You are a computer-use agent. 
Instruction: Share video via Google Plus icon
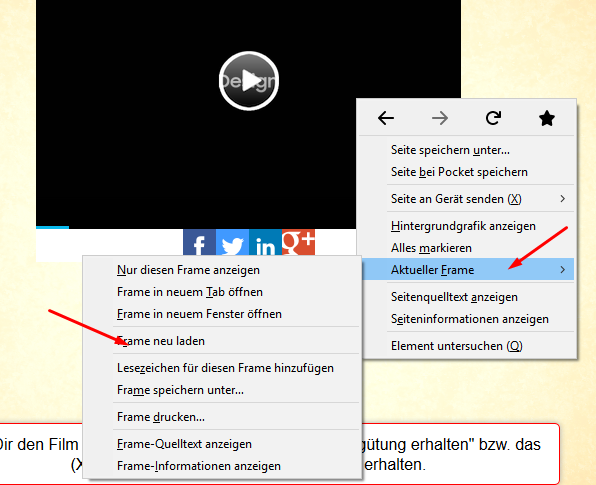pos(298,242)
